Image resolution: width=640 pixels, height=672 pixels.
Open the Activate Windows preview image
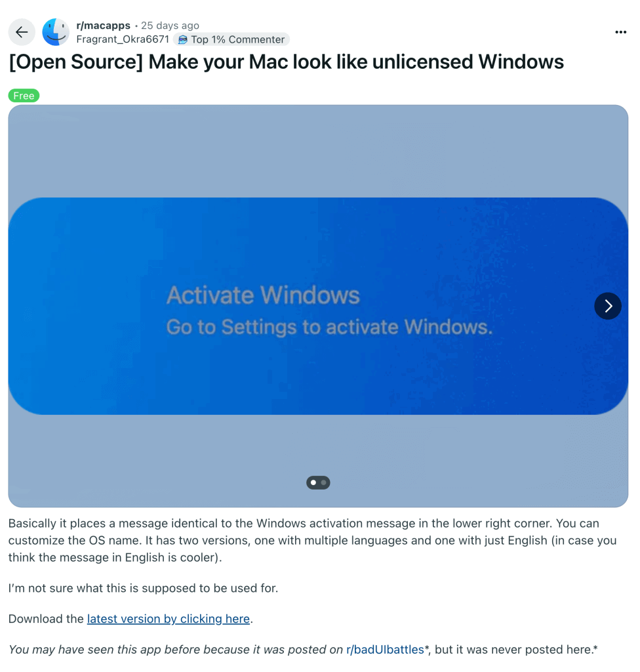coord(318,306)
